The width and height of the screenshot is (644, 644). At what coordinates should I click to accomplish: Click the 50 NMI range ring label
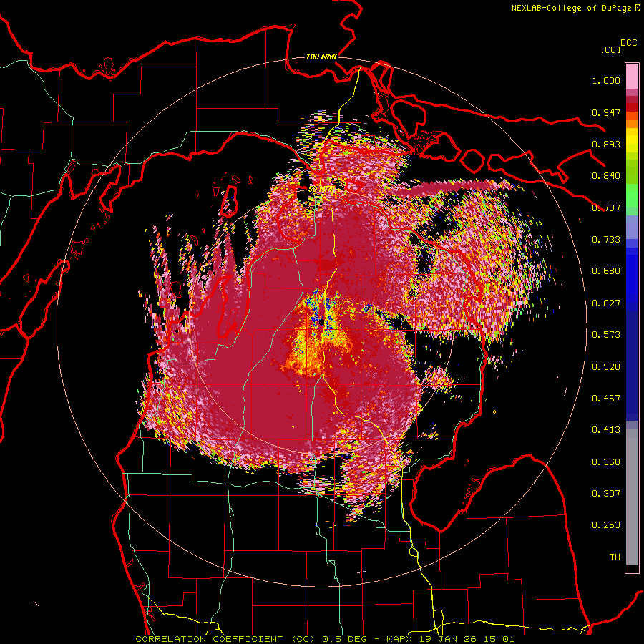[321, 190]
